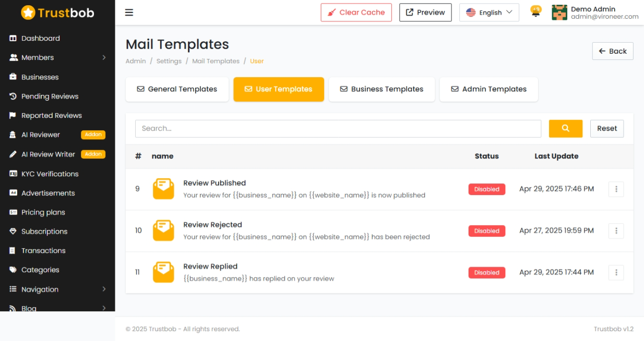Viewport: 644px width, 341px height.
Task: Click into the Search input field
Action: coord(338,128)
